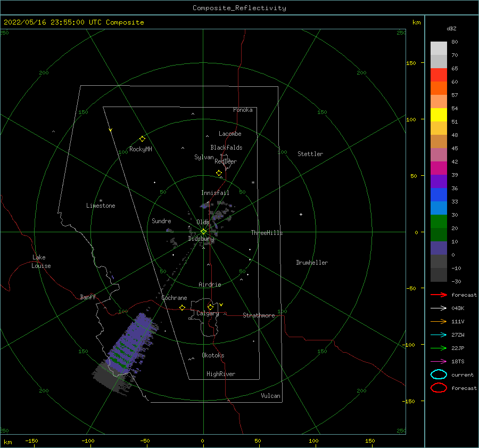Click the magenta 18TS arrow icon

[439, 362]
